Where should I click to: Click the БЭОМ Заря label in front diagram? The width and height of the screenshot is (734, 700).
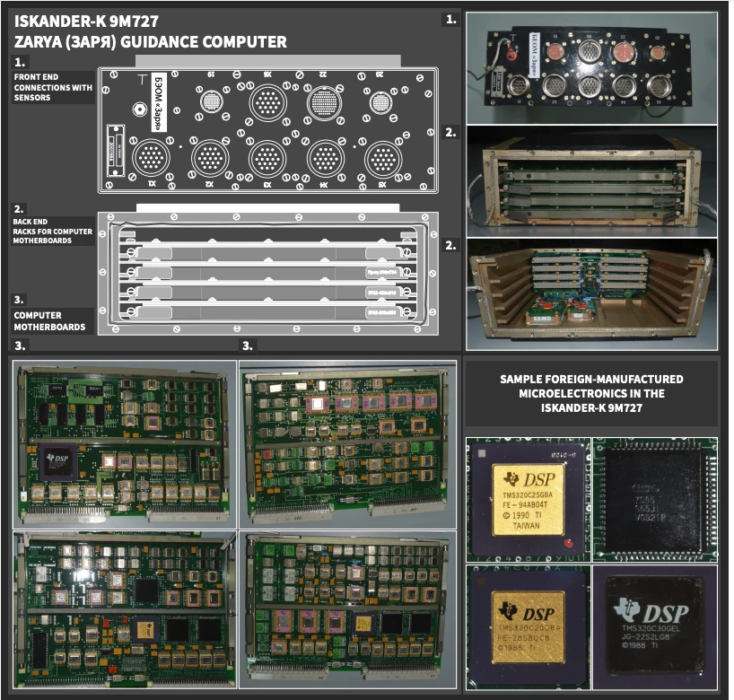point(158,103)
